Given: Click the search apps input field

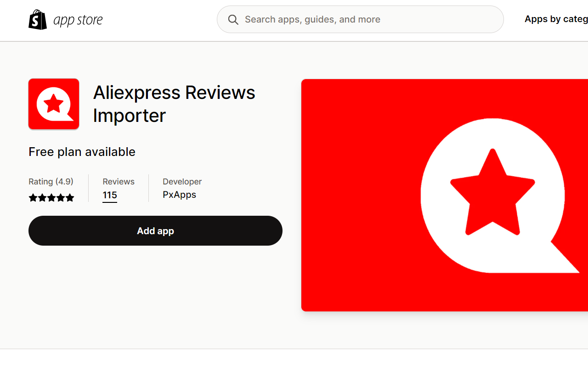Looking at the screenshot, I should (360, 19).
